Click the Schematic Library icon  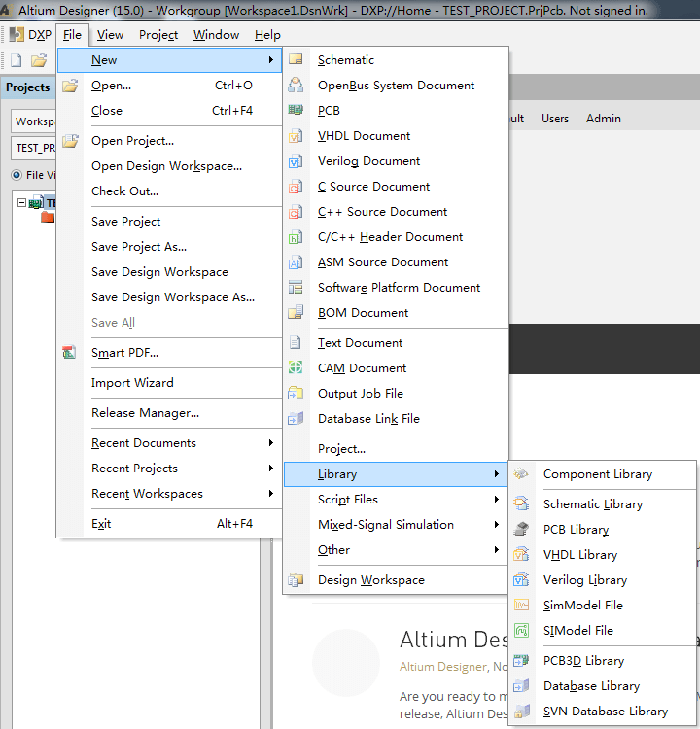click(522, 504)
